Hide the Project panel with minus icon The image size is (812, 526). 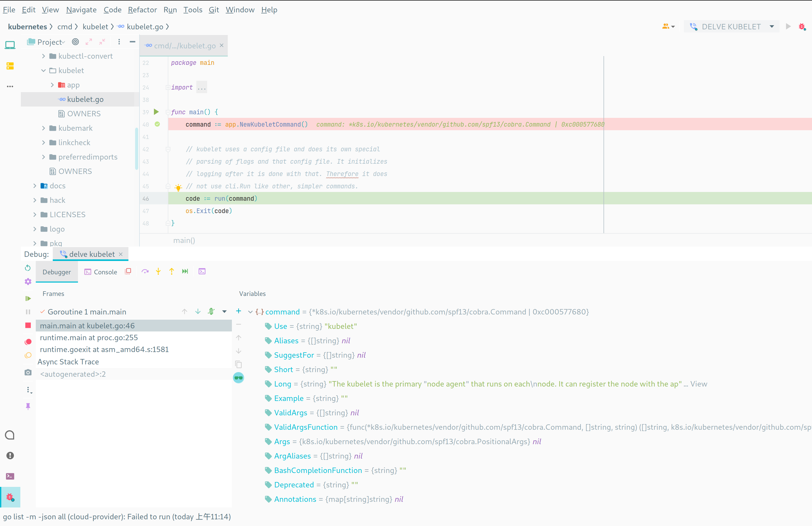coord(132,42)
